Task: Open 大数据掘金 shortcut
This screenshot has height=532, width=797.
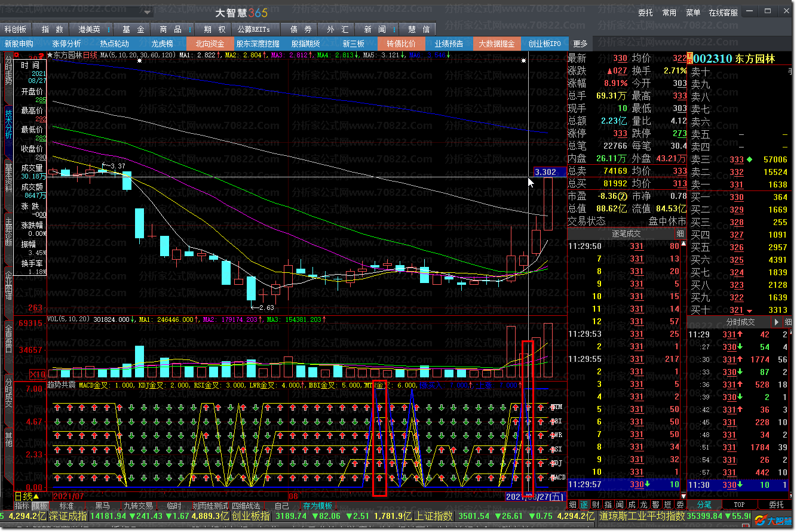Action: click(x=496, y=44)
